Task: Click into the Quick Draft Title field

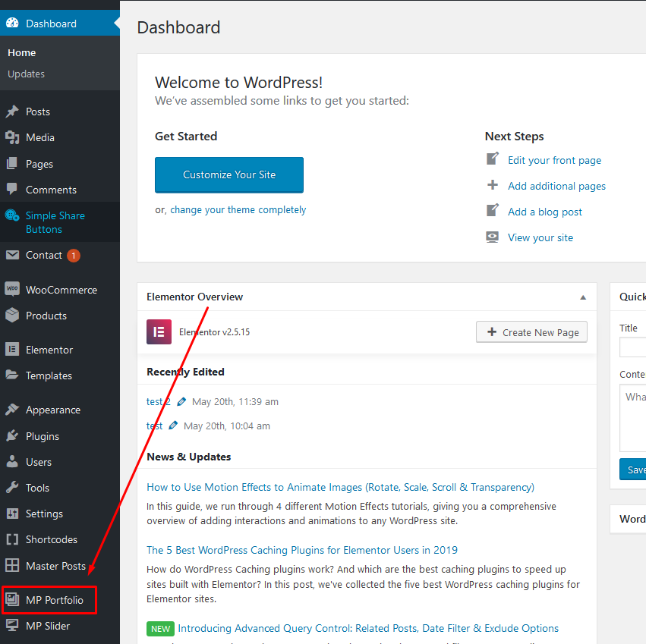Action: (633, 347)
